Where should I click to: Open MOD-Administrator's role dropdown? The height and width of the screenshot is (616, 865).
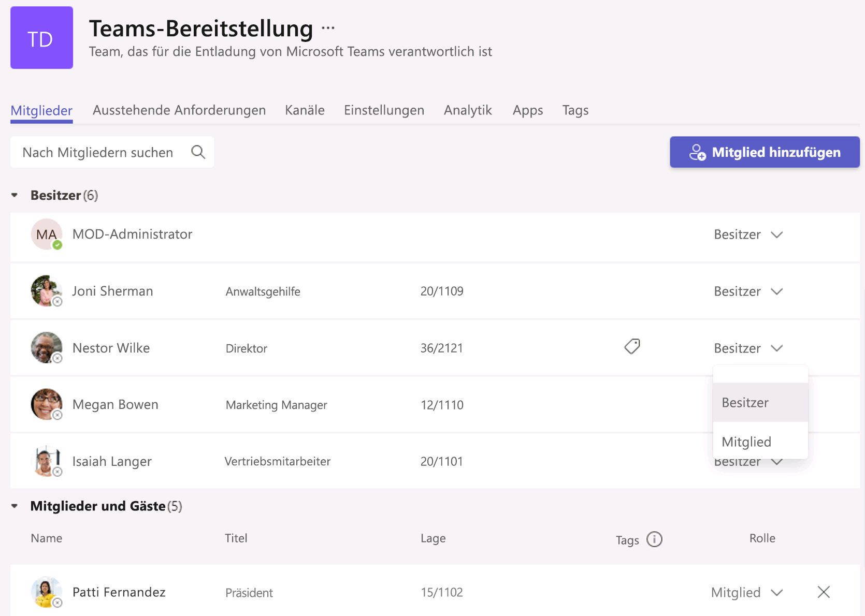point(748,234)
